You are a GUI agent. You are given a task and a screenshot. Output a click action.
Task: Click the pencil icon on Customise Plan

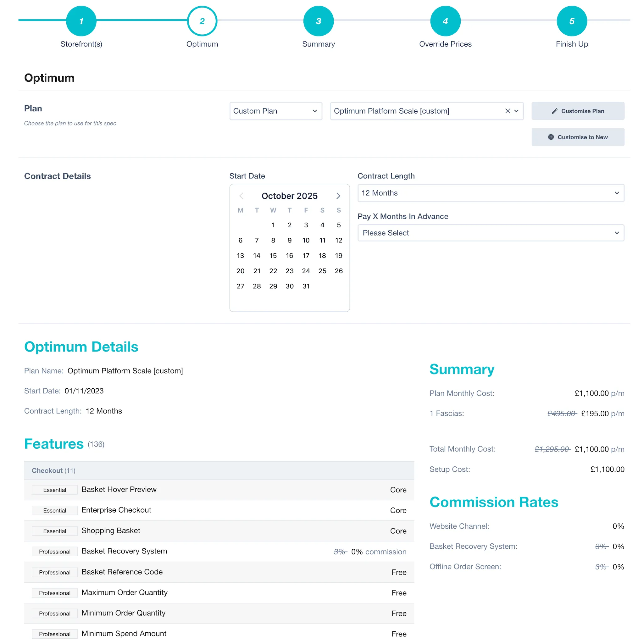pos(555,111)
